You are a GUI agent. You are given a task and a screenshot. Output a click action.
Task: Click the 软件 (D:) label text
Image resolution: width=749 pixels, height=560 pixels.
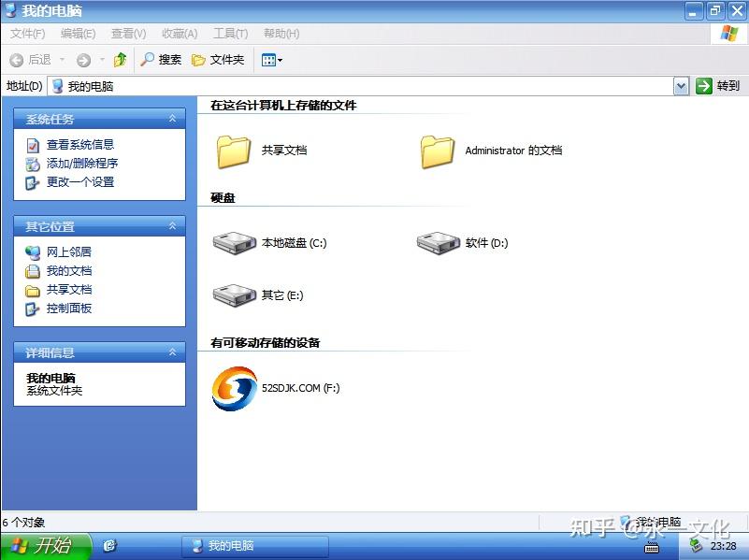(487, 243)
